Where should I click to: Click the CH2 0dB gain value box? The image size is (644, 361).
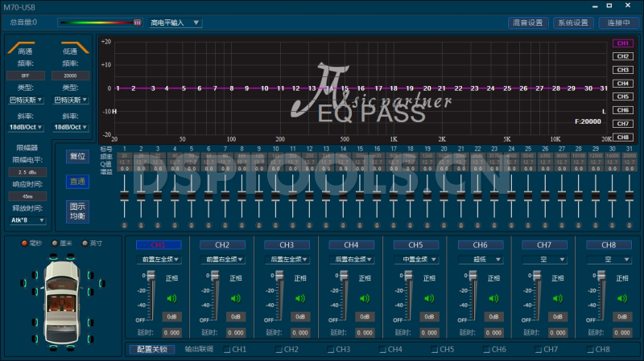click(x=236, y=317)
